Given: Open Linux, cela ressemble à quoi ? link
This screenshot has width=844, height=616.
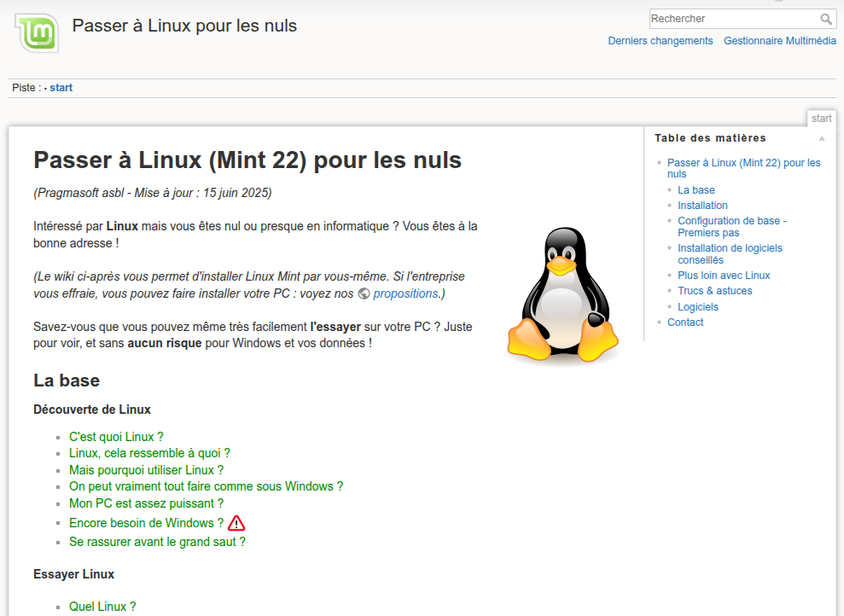Looking at the screenshot, I should click(149, 453).
